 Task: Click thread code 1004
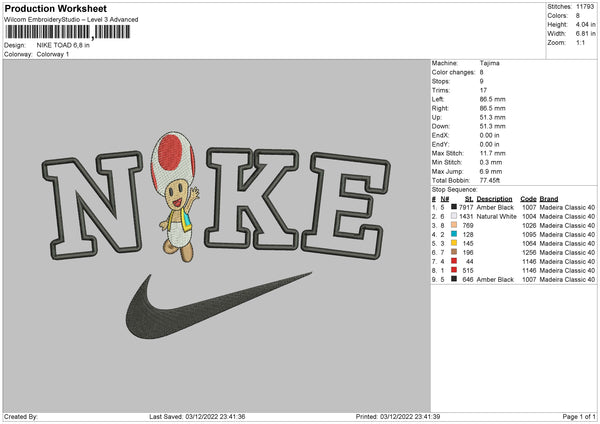tap(529, 216)
